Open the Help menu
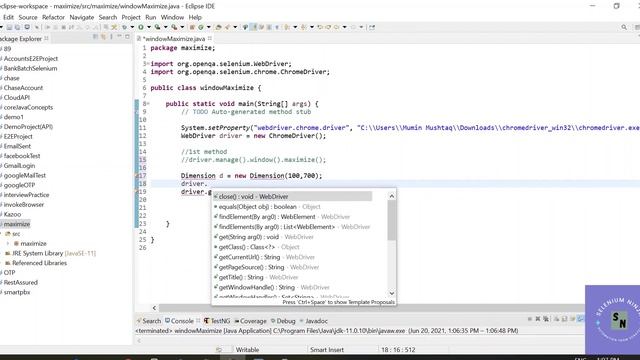The image size is (640, 360). 195,17
